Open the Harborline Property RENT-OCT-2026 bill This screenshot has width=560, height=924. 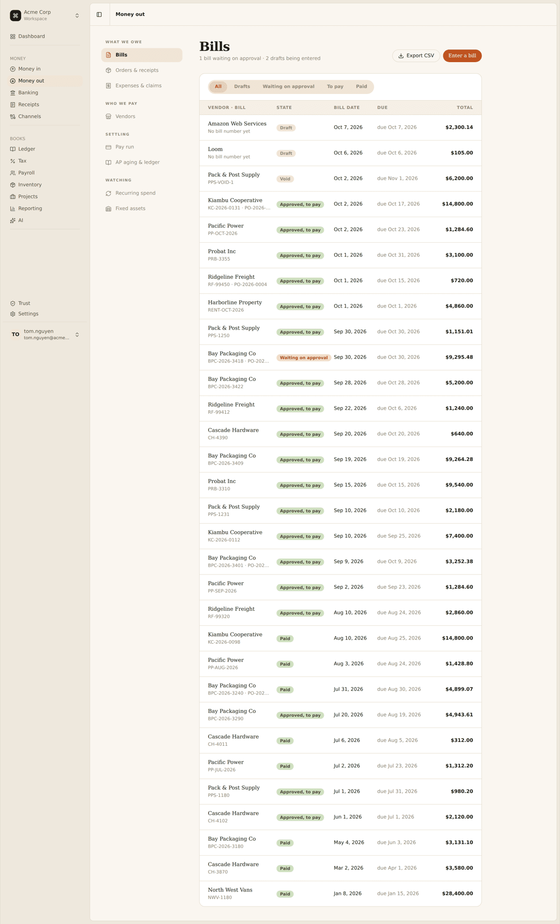point(340,306)
